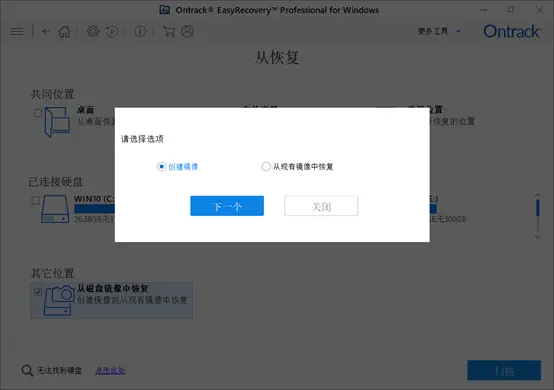Viewport: 554px width, 390px height.
Task: Click the back arrow icon
Action: tap(46, 31)
